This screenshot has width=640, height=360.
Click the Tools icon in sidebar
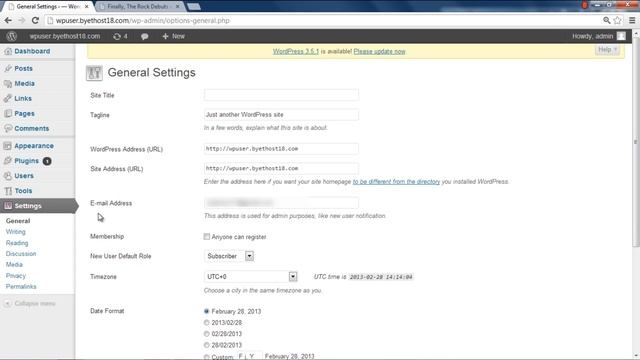8,191
